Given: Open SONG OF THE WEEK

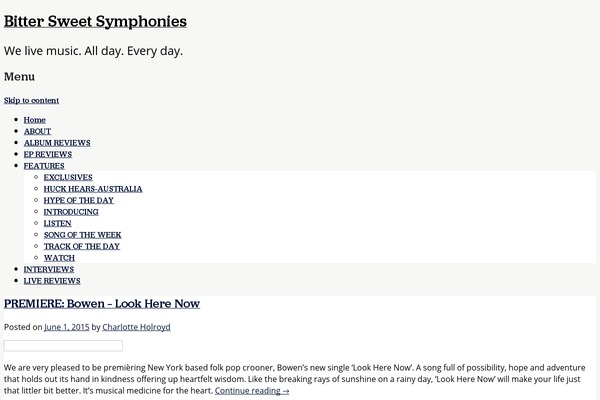Looking at the screenshot, I should tap(83, 235).
